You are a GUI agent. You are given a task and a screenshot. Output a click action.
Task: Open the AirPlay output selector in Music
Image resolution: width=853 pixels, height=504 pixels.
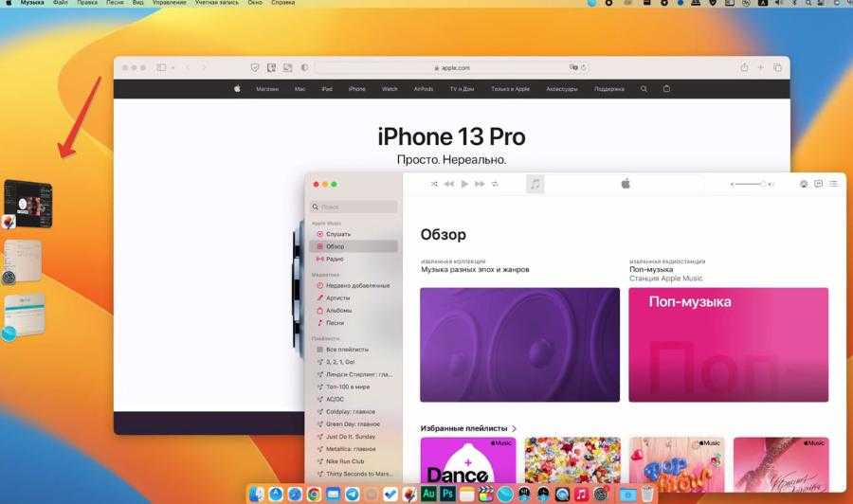pos(804,184)
